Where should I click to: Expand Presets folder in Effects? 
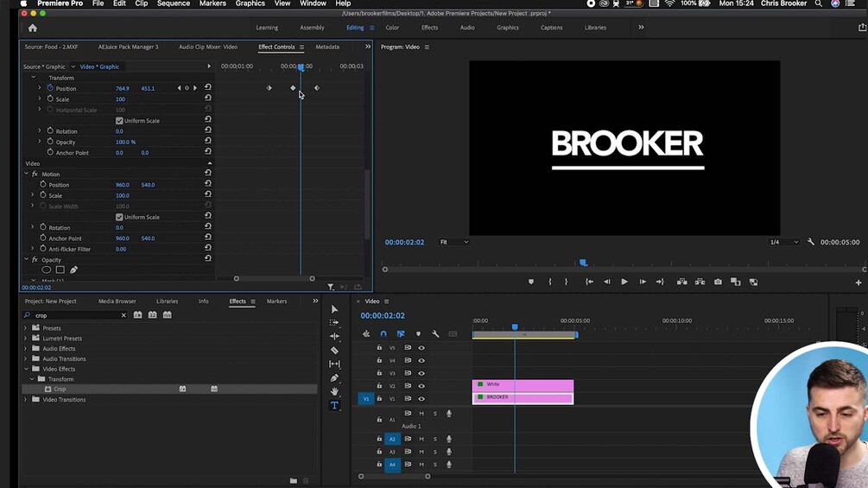click(25, 328)
